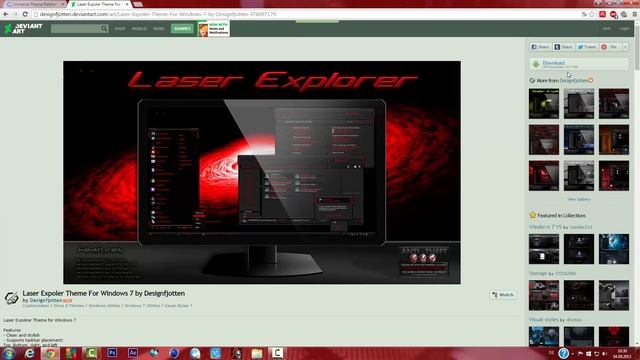Open the Shop menu in the header

click(120, 29)
